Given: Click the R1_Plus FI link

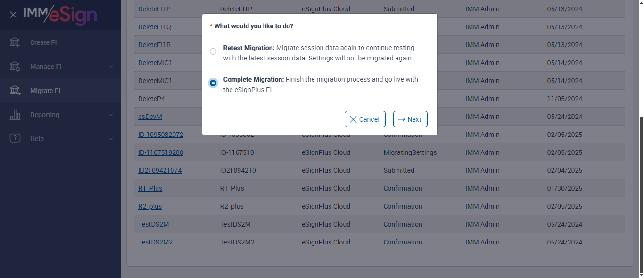Looking at the screenshot, I should point(150,188).
